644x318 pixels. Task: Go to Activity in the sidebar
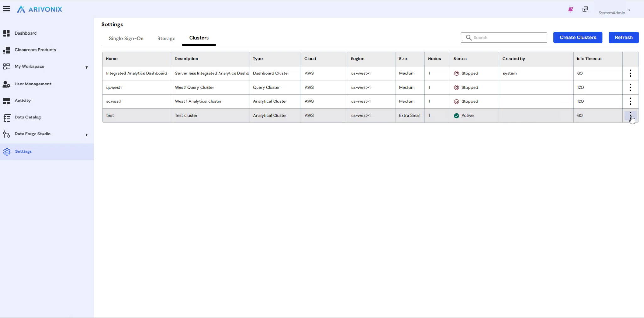[x=23, y=101]
